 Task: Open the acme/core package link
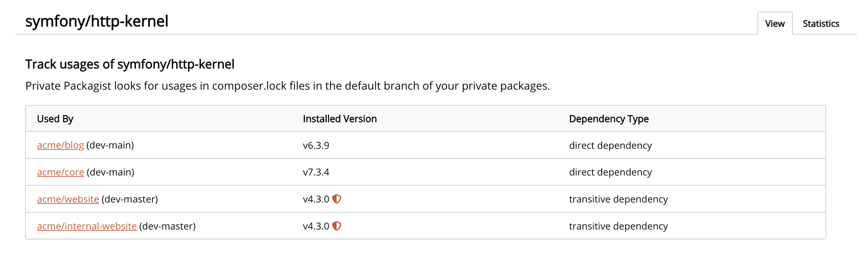(x=60, y=172)
